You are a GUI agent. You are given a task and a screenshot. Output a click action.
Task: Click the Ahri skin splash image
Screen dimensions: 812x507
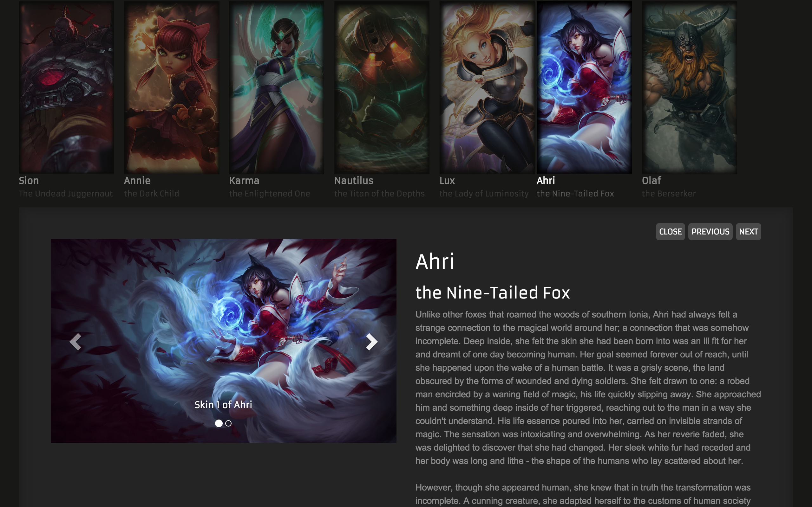(x=224, y=341)
